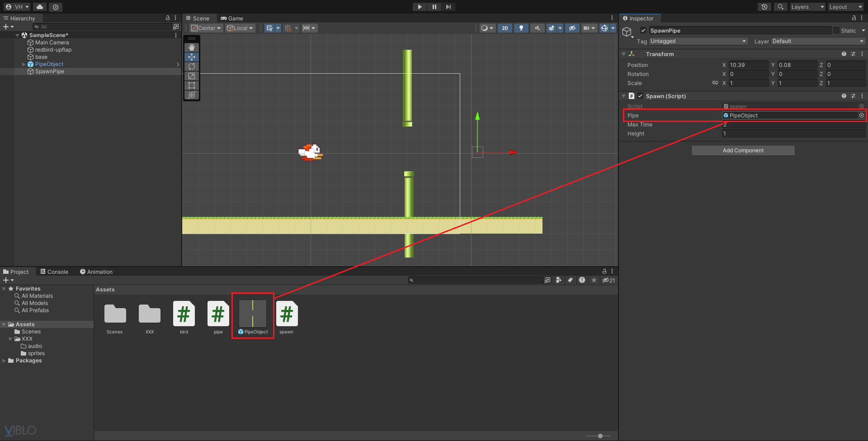This screenshot has width=868, height=441.
Task: Click the Pause button in the top toolbar
Action: pyautogui.click(x=434, y=7)
